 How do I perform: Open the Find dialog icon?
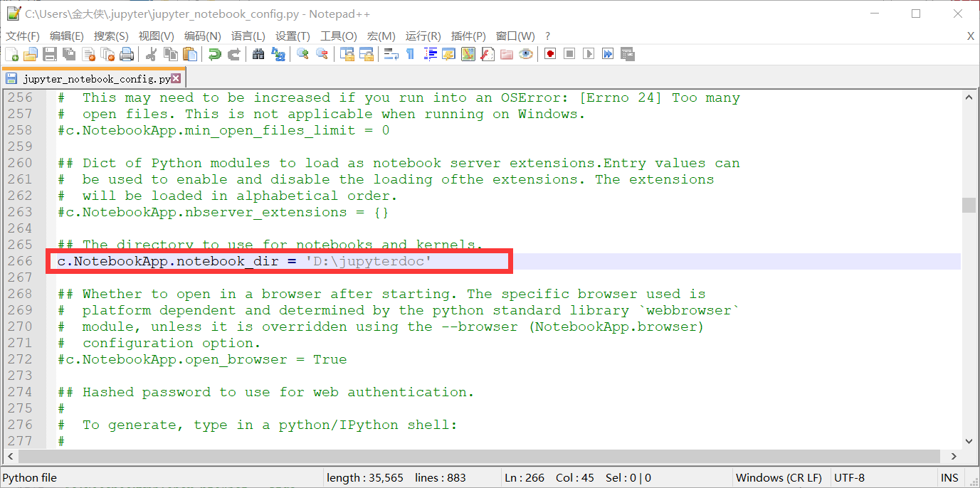coord(259,54)
